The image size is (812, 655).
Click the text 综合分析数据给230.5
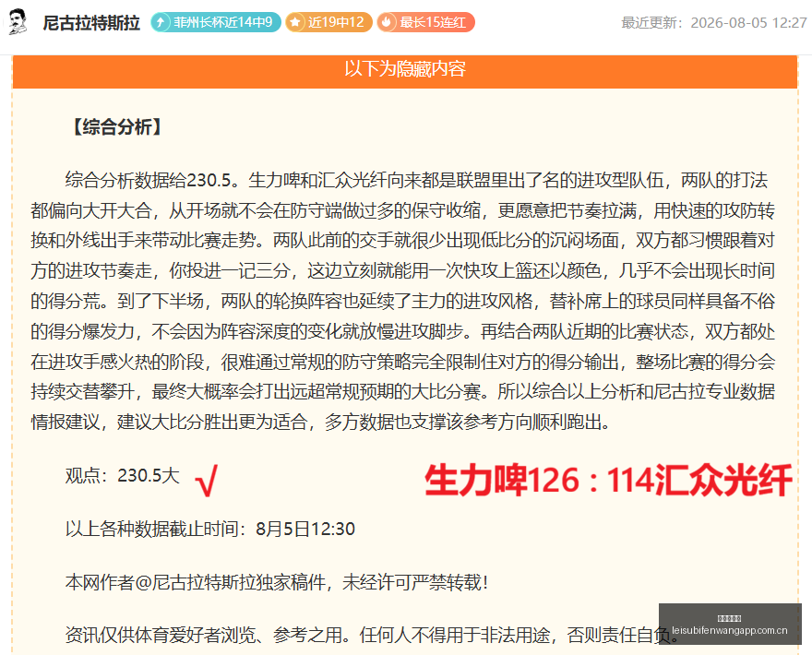coord(149,180)
